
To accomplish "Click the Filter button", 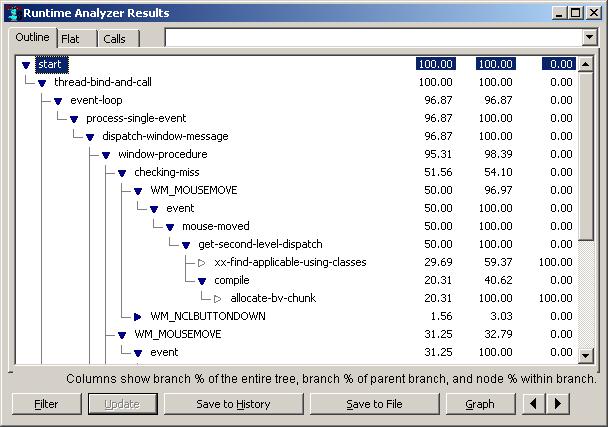I will click(45, 404).
